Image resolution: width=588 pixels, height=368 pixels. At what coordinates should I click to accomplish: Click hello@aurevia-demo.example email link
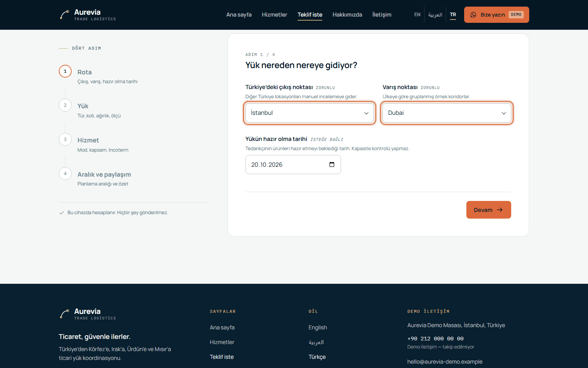445,362
